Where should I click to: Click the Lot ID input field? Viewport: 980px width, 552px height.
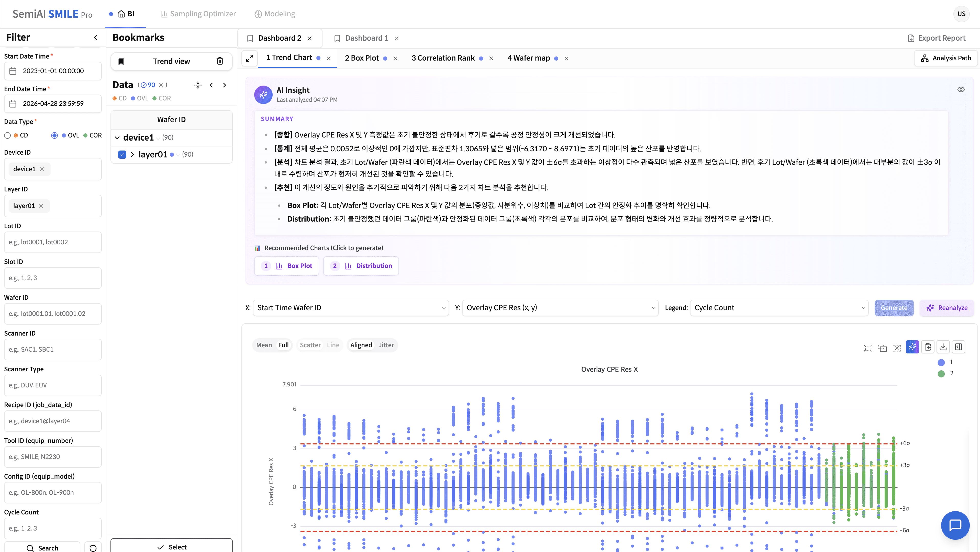[x=53, y=242]
